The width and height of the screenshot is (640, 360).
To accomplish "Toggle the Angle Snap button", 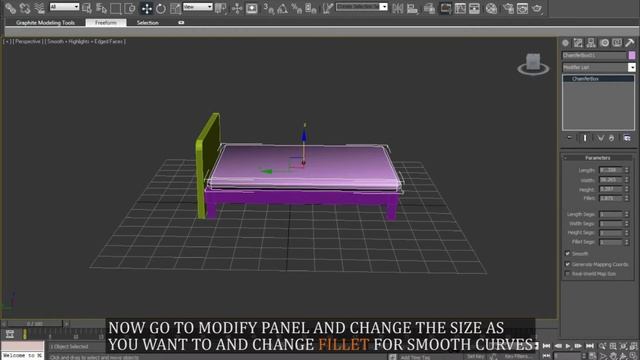I will point(282,8).
